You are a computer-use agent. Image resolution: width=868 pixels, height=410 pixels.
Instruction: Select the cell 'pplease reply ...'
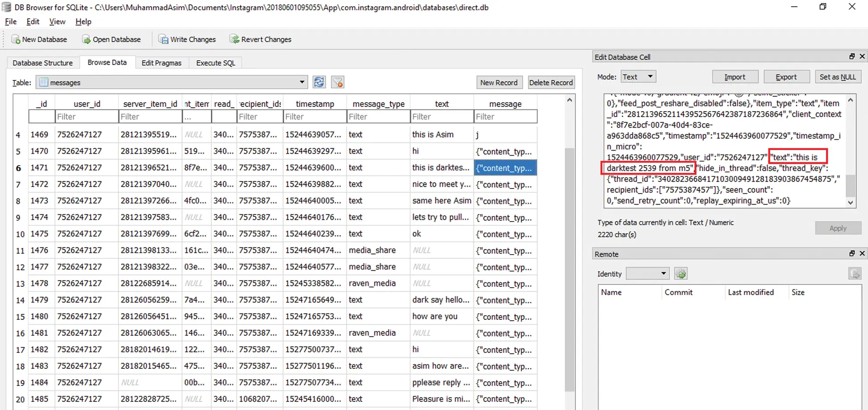[x=442, y=382]
